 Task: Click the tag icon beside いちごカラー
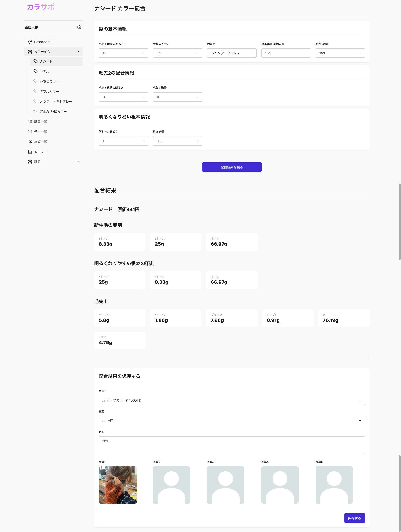(x=36, y=81)
